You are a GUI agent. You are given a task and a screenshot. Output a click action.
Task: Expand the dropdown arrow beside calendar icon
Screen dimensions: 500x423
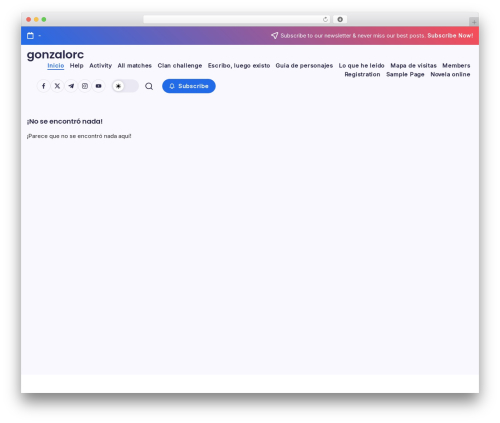pos(40,36)
